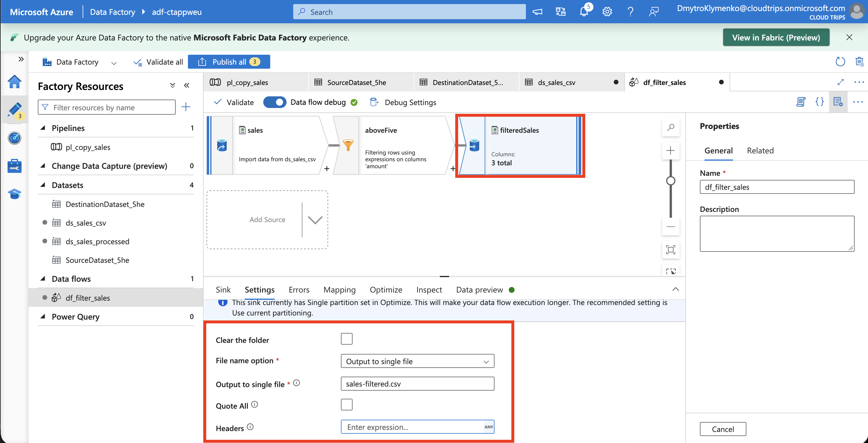Open the feedback icon in header
Image resolution: width=868 pixels, height=443 pixels.
[654, 12]
